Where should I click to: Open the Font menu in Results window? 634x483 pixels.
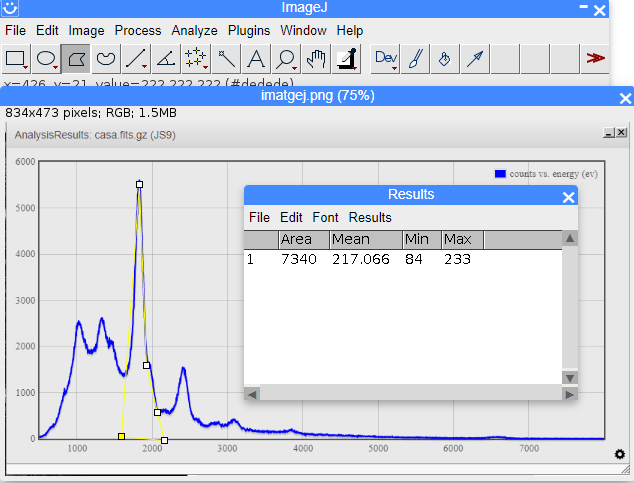325,217
